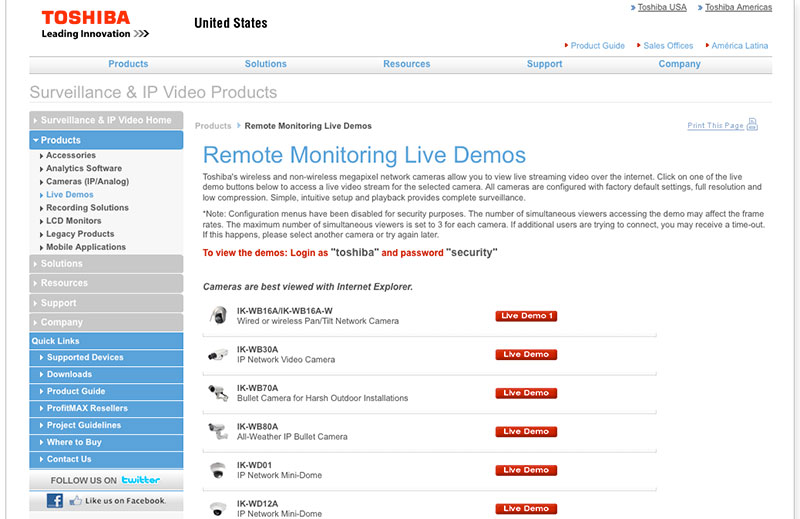Open Accessories in the sidebar
This screenshot has width=800, height=519.
click(x=71, y=155)
